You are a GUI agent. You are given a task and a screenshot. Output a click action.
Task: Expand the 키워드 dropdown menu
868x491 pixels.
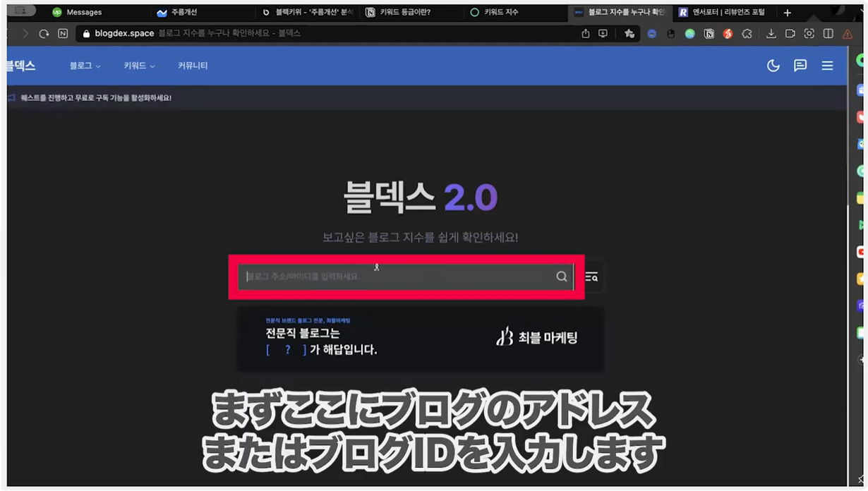(x=139, y=66)
